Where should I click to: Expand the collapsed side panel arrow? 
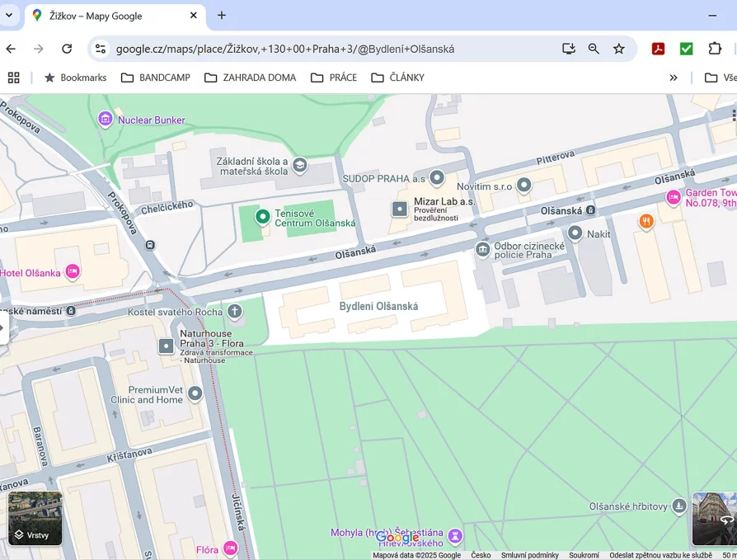click(x=2, y=327)
